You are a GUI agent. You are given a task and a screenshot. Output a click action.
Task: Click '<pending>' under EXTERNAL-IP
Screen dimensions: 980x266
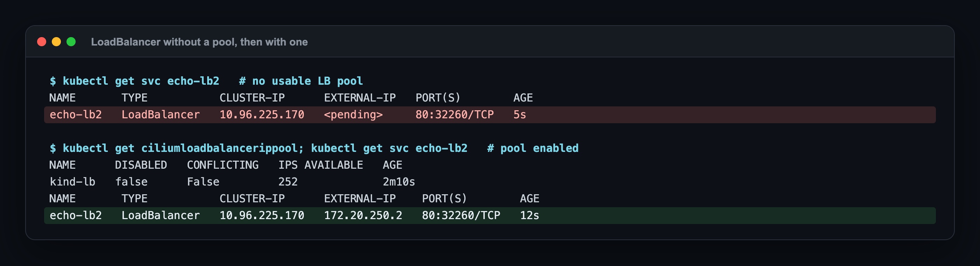353,114
